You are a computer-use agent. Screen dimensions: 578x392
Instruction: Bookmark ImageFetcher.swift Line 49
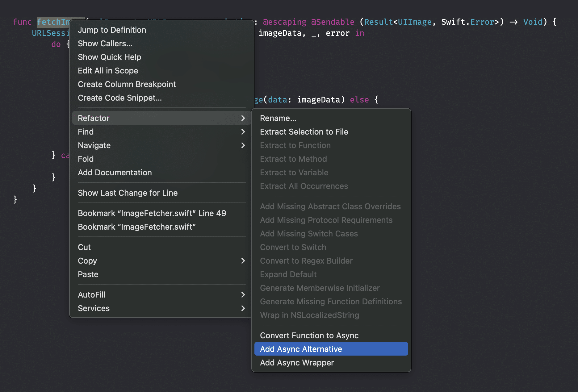(152, 213)
